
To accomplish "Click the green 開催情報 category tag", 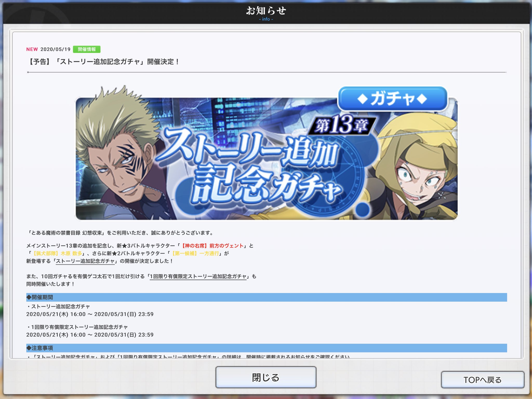I will (87, 49).
